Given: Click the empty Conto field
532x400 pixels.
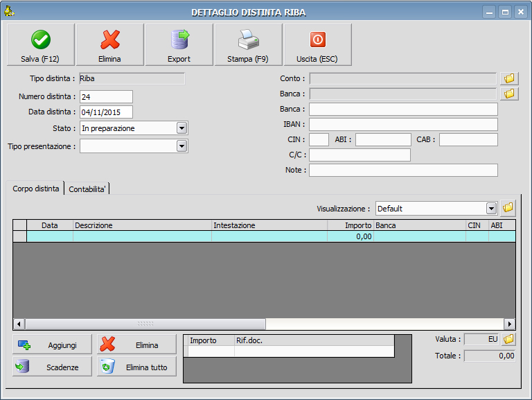Looking at the screenshot, I should [x=403, y=78].
